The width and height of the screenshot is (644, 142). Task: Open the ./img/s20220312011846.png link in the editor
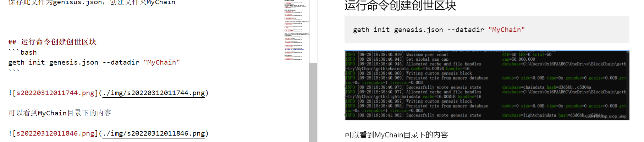click(x=154, y=133)
